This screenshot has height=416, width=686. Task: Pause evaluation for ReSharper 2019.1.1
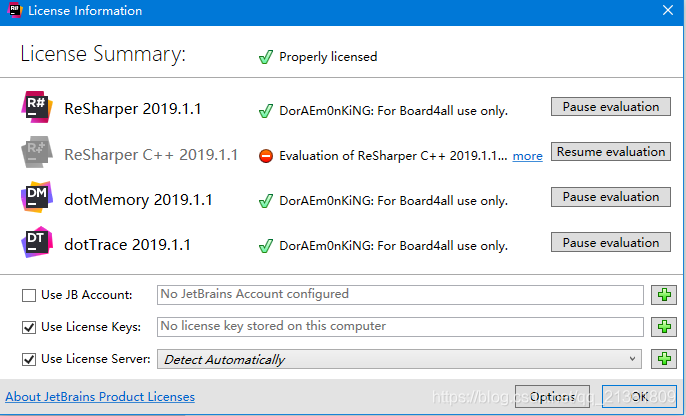coord(611,107)
